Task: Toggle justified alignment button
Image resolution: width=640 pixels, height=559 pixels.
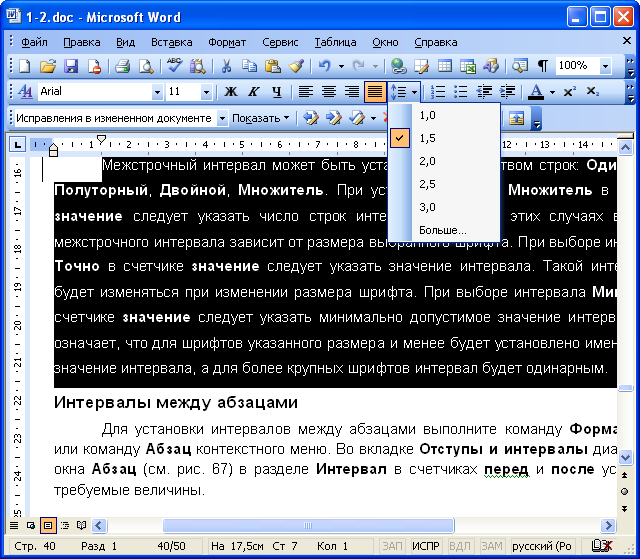Action: coord(375,92)
